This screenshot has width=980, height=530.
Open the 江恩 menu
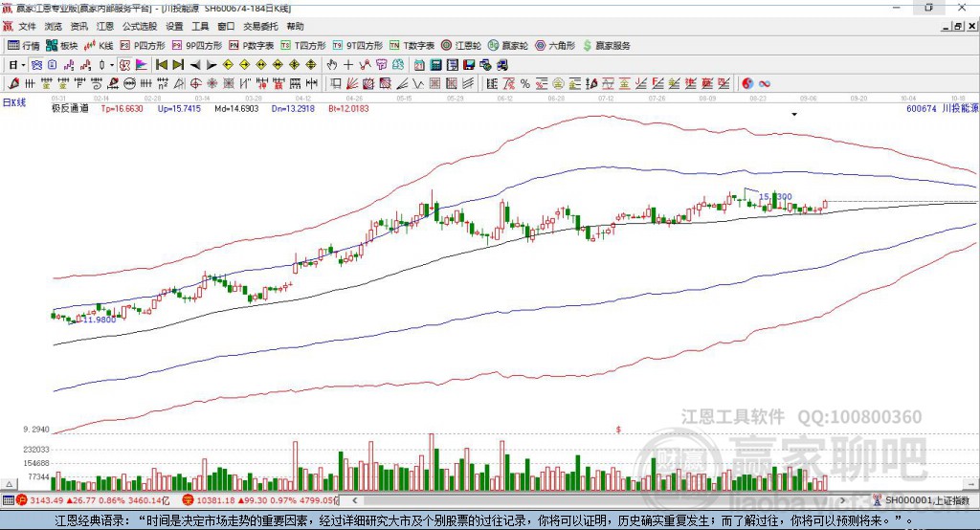(105, 26)
